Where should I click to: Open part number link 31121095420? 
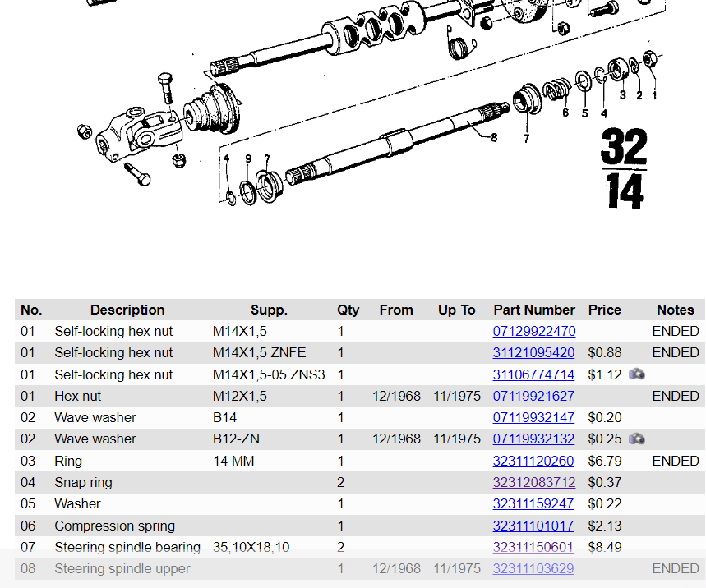(x=533, y=353)
